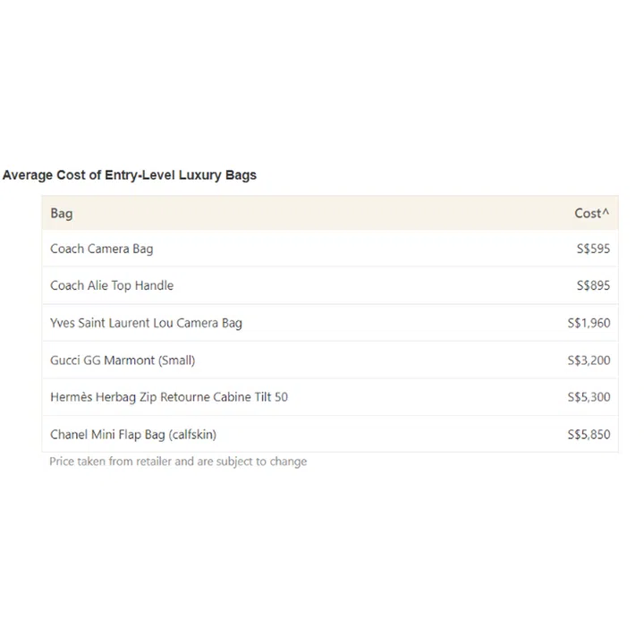The image size is (644, 644).
Task: Pick the S$5,300 cost value
Action: 589,397
